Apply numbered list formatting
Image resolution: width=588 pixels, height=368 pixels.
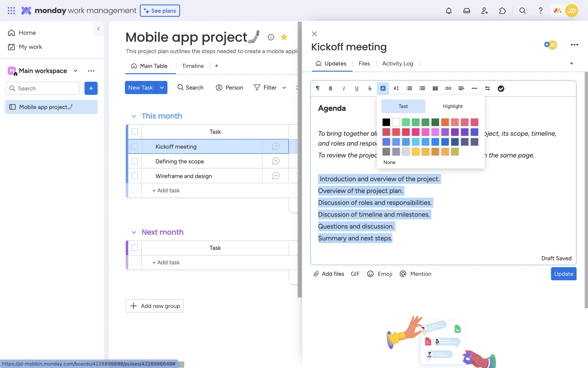[x=409, y=88]
